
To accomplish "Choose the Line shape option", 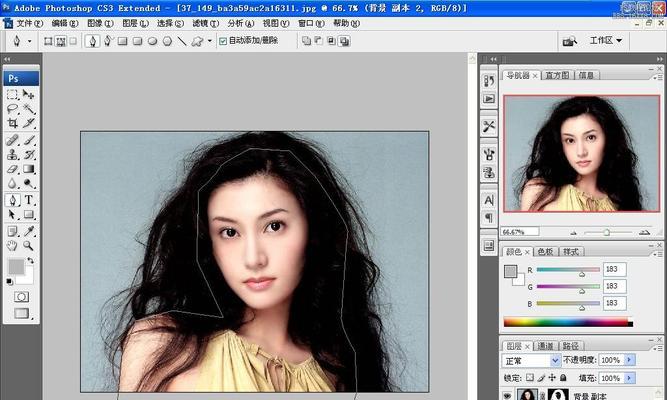I will 182,41.
